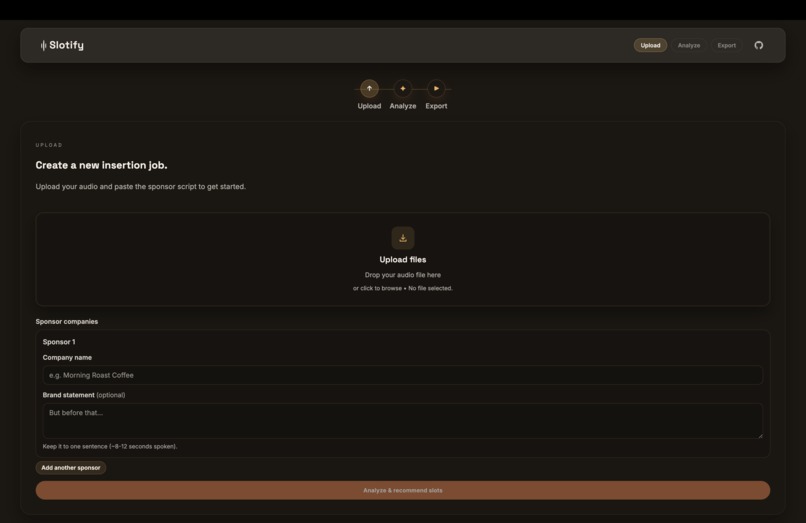This screenshot has height=523, width=806.
Task: Click the audio file drop zone
Action: tap(402, 259)
